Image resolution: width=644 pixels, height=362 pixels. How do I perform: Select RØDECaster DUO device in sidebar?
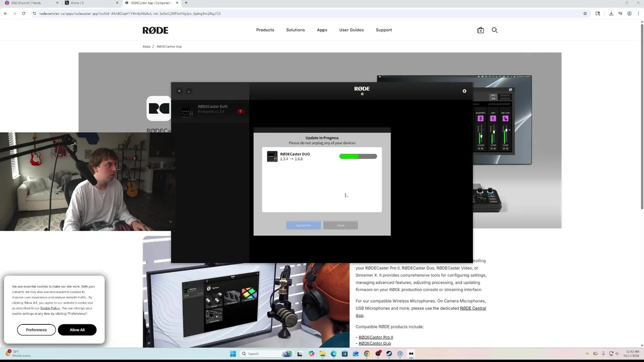tap(210, 111)
